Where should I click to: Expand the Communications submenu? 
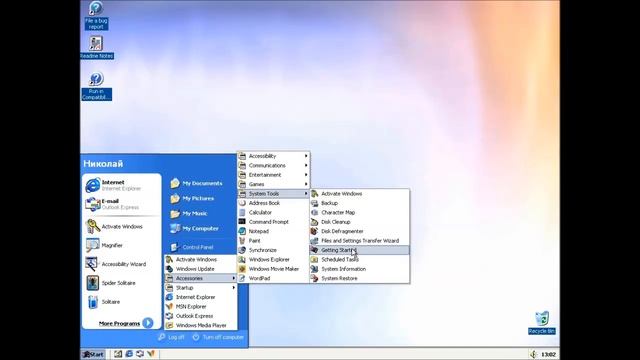pyautogui.click(x=273, y=165)
